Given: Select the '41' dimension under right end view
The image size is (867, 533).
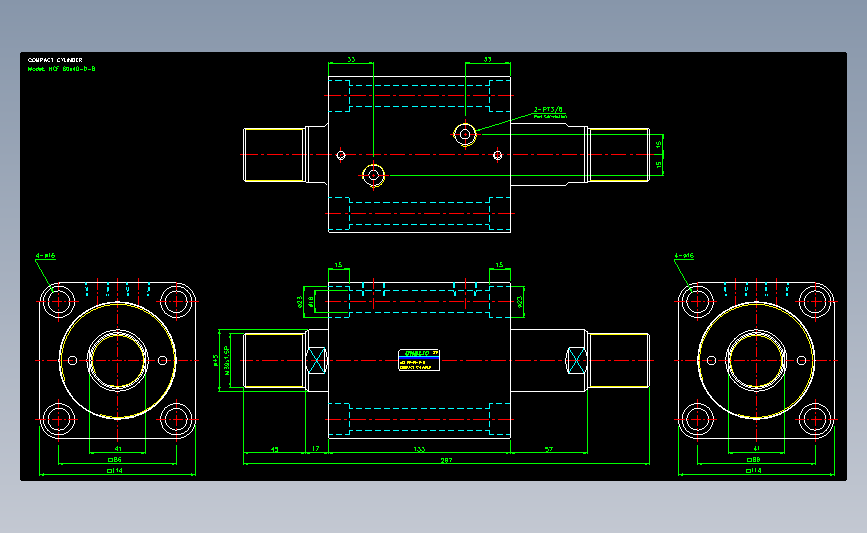Looking at the screenshot, I should pyautogui.click(x=756, y=448).
